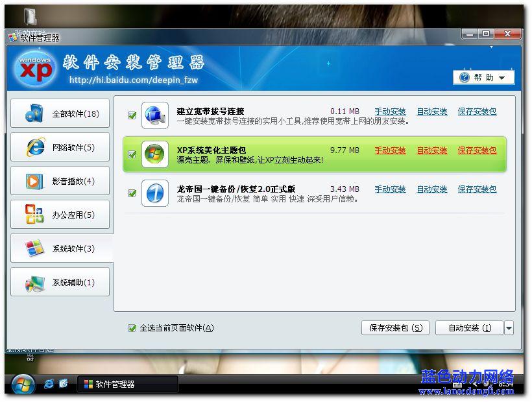
Task: Click the second quick launch icon on taskbar
Action: (x=64, y=384)
